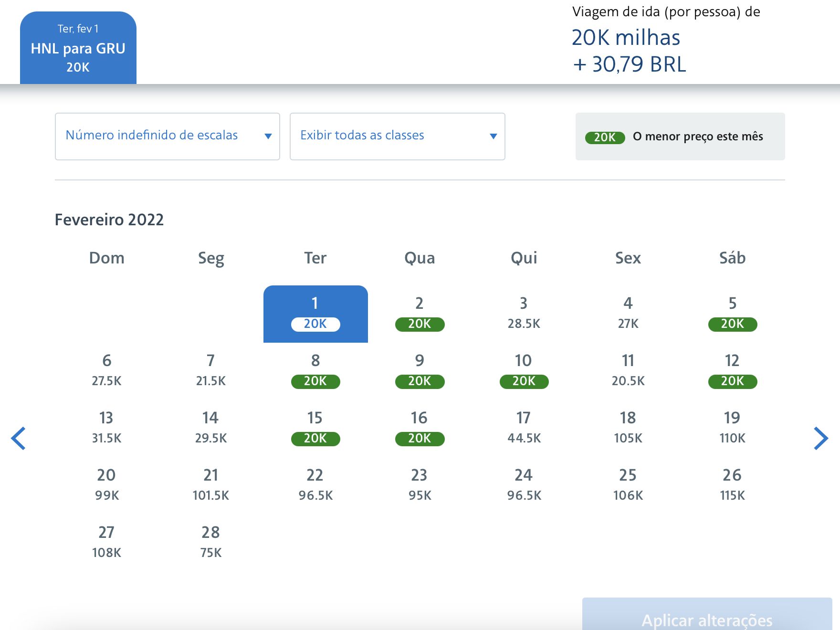
Task: Click the 'Sáb' weekday header
Action: (733, 258)
